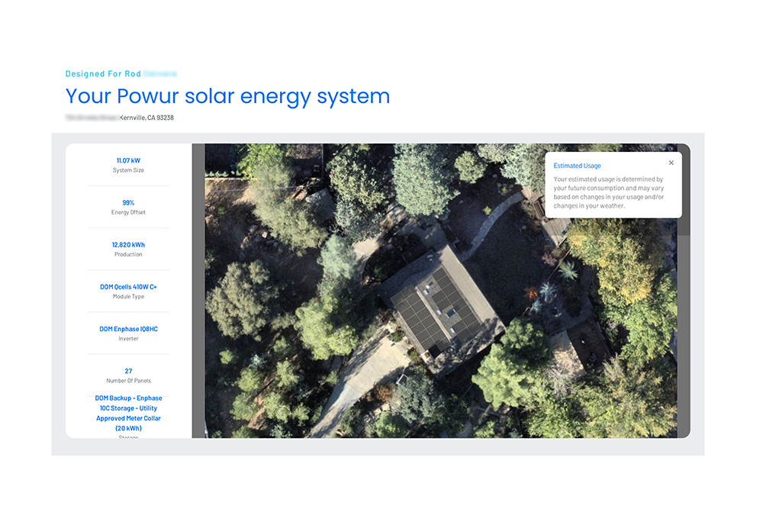Viewport: 763px width, 532px height.
Task: Click the 11.07 kW system size value
Action: tap(128, 160)
